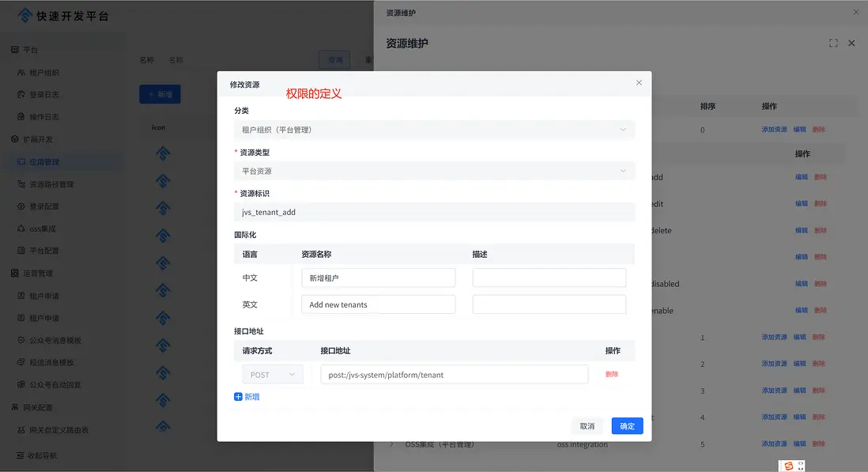
Task: Click the 确定 confirm button
Action: pos(627,425)
